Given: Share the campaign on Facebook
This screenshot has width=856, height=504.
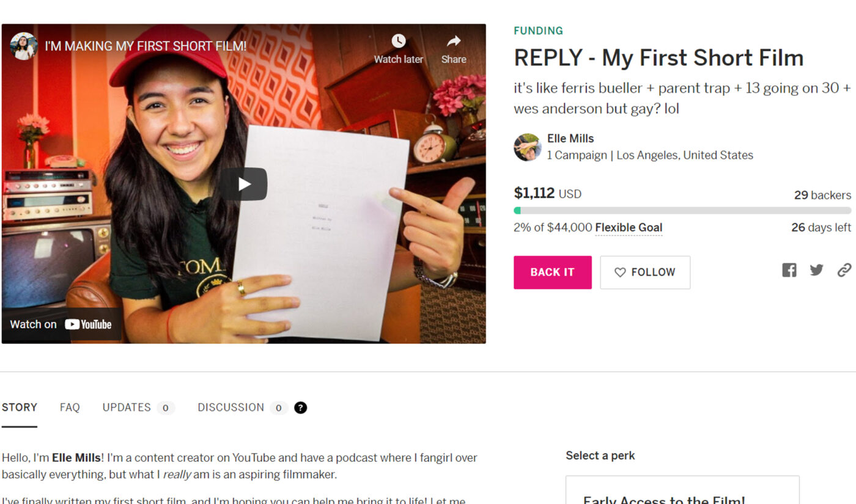Looking at the screenshot, I should click(789, 269).
